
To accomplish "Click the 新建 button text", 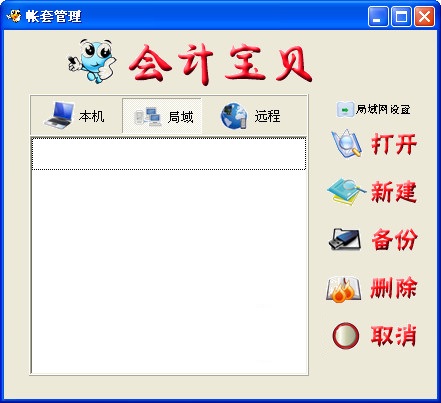I will tap(394, 192).
